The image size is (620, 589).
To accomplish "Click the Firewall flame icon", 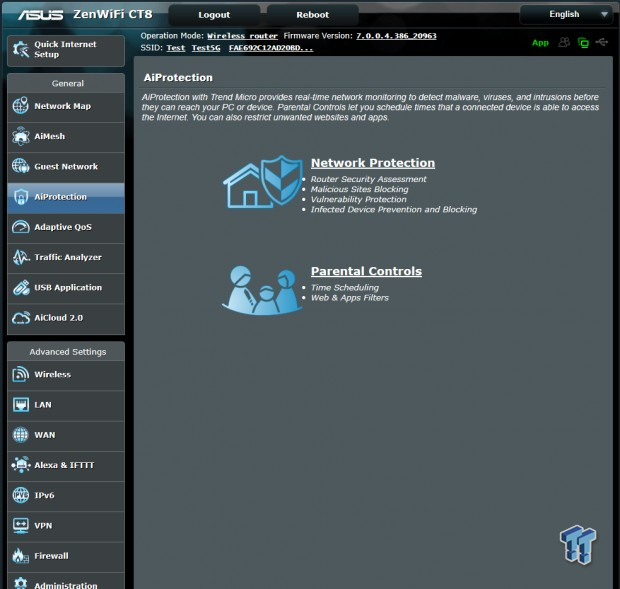I will pos(21,556).
